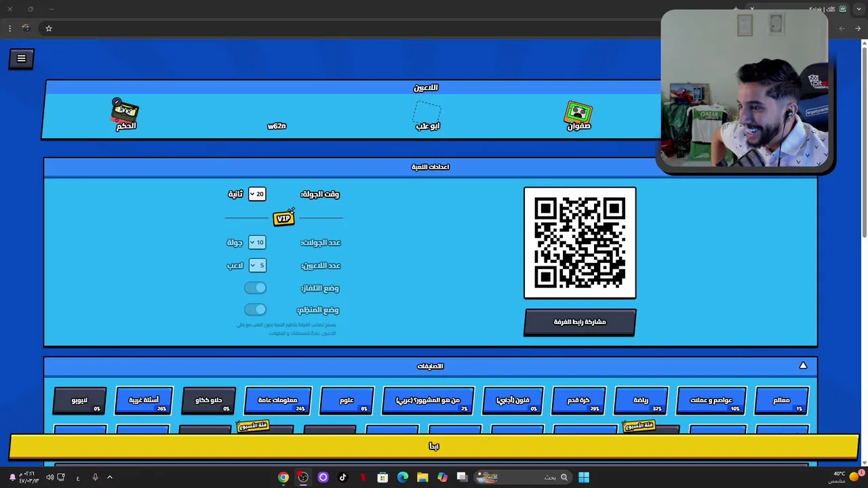
Task: Click مشاركة رابط الغرفة share link button
Action: pyautogui.click(x=580, y=322)
